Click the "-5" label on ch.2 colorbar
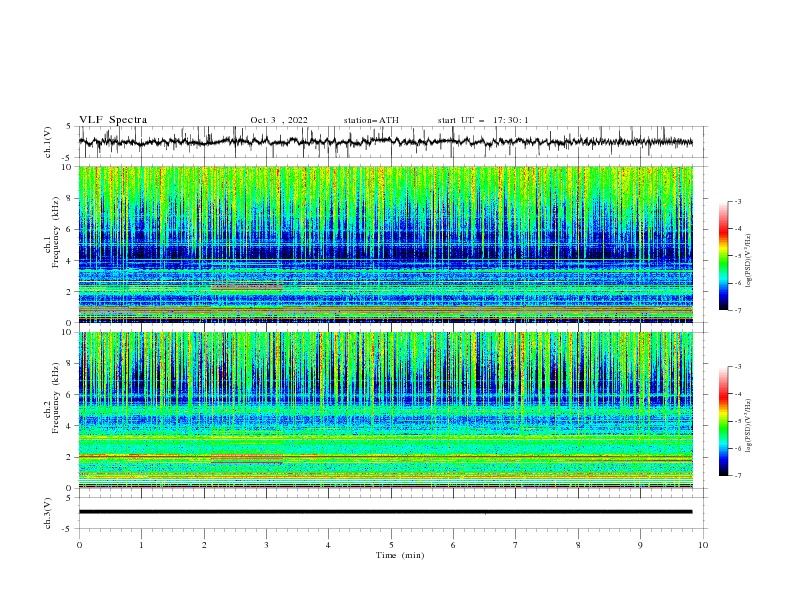The width and height of the screenshot is (792, 612). pos(738,421)
